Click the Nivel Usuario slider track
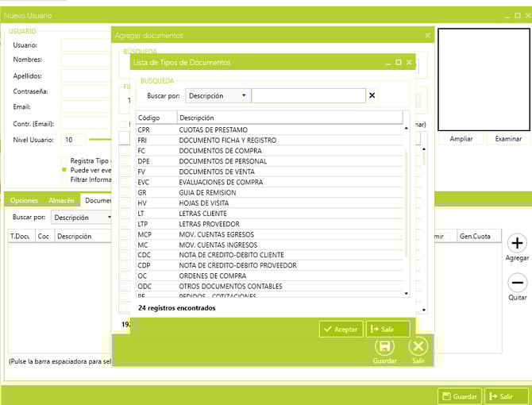 (x=99, y=140)
